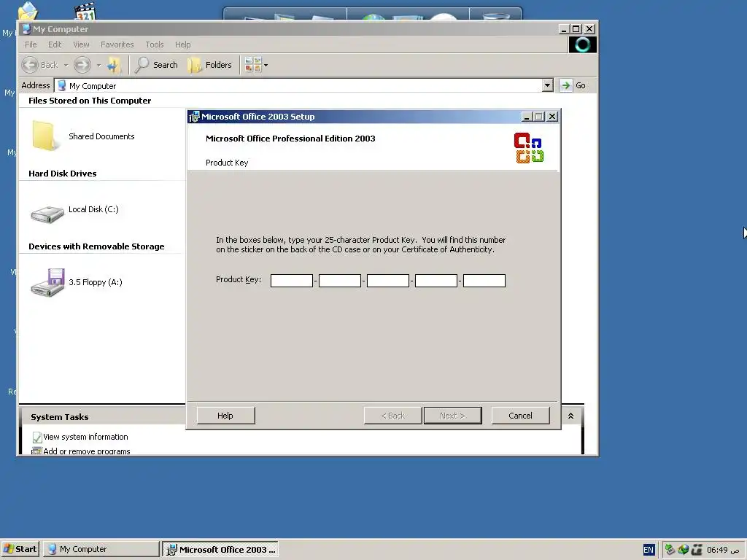747x560 pixels.
Task: Click the Address field showing My Computer
Action: point(298,86)
